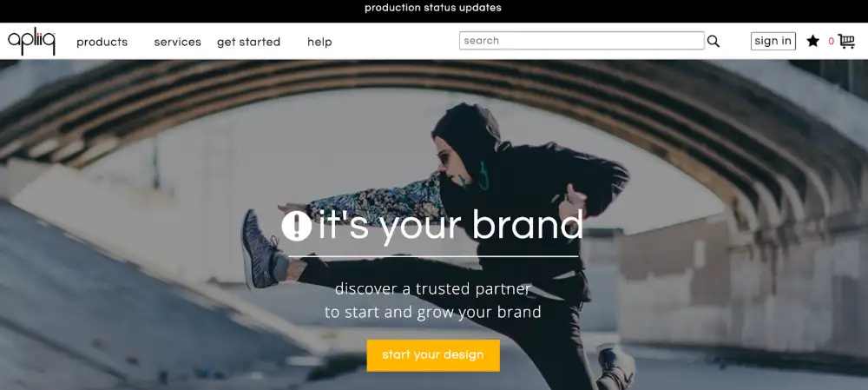
Task: Select the help menu item
Action: point(319,42)
